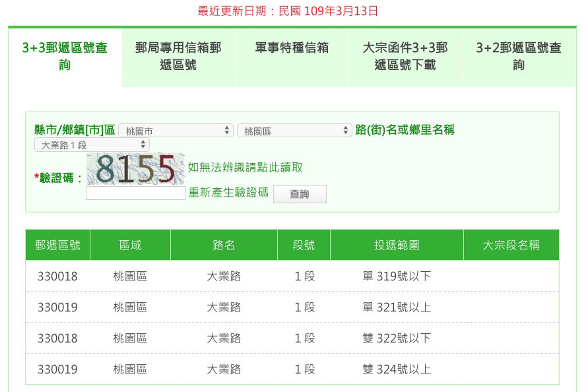This screenshot has height=392, width=588.
Task: Click the captcha code input field
Action: pos(135,192)
